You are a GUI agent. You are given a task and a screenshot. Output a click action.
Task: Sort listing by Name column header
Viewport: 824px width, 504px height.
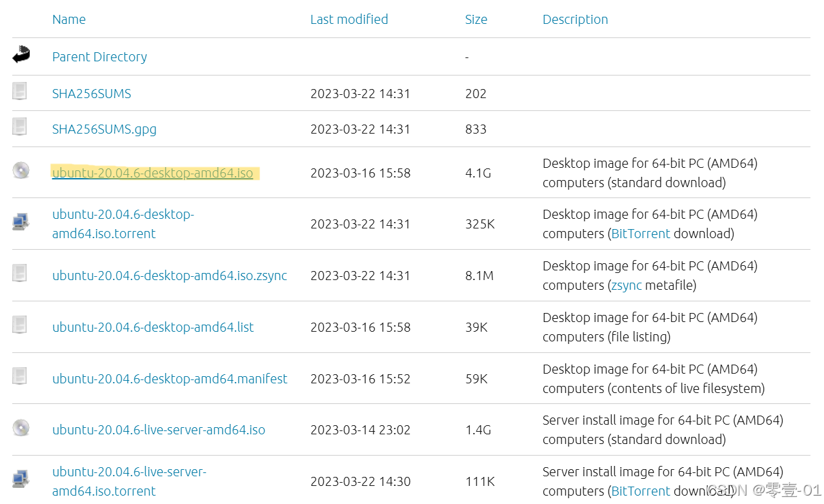tap(69, 19)
